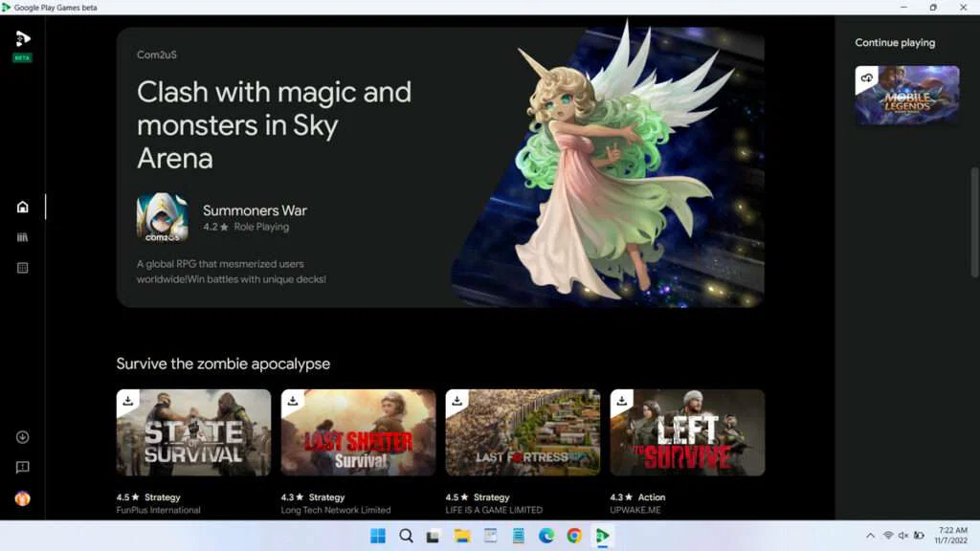
Task: Click the Left to Survive card artwork
Action: [686, 431]
